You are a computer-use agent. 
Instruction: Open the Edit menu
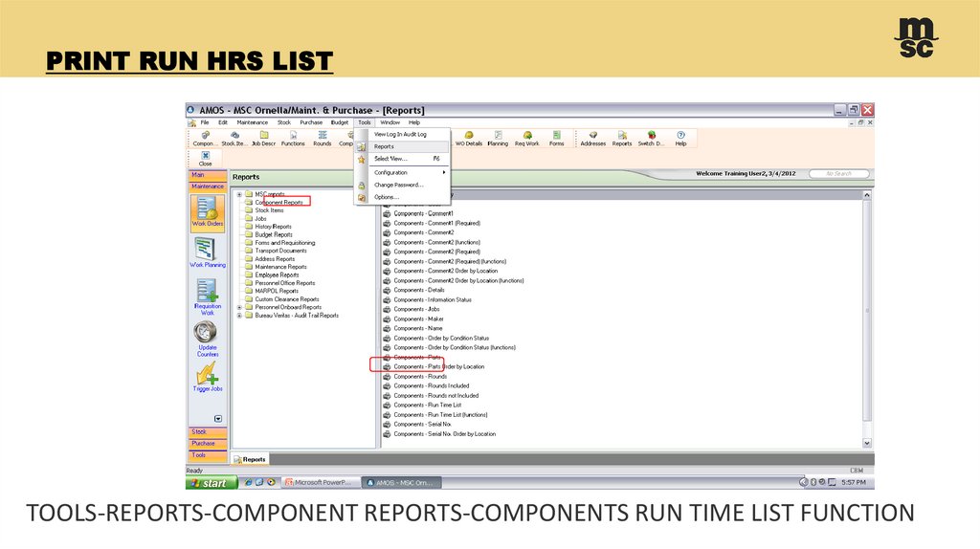[x=222, y=122]
